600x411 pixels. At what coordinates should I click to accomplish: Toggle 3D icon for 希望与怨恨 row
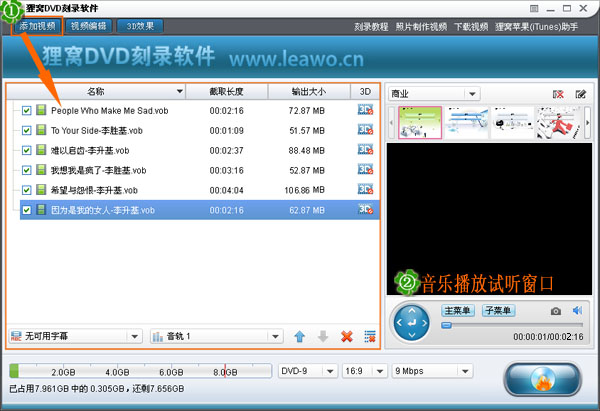point(365,189)
